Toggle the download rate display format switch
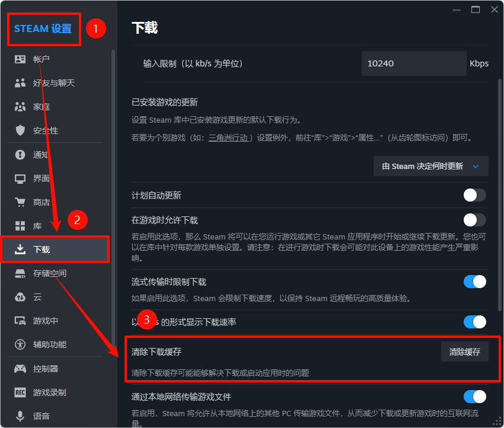Viewport: 504px width, 428px height. pos(475,322)
